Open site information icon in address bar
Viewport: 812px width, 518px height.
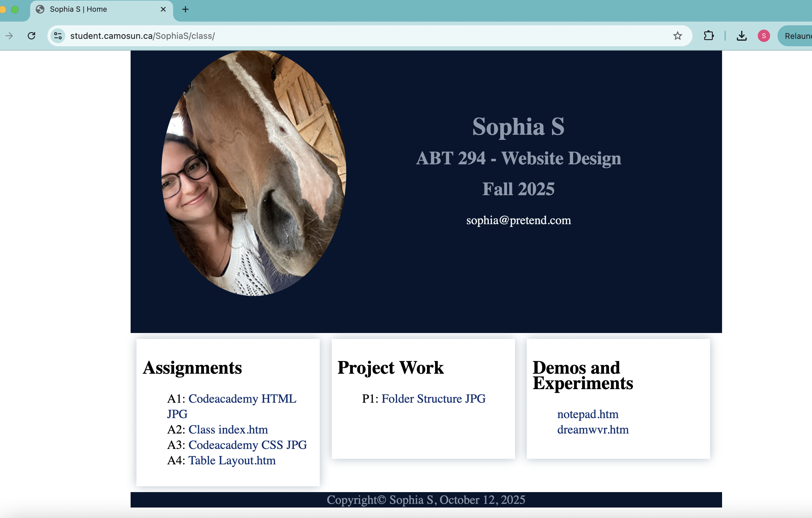click(x=58, y=36)
